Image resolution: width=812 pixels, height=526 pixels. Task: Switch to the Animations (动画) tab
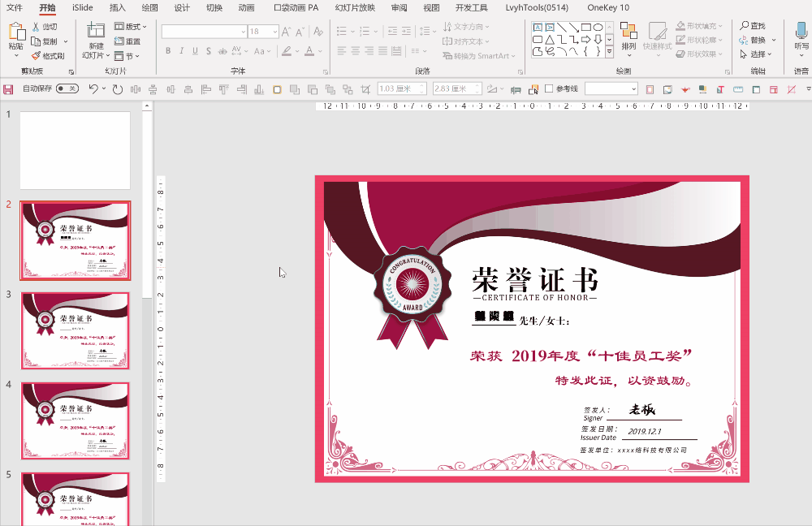pyautogui.click(x=247, y=8)
